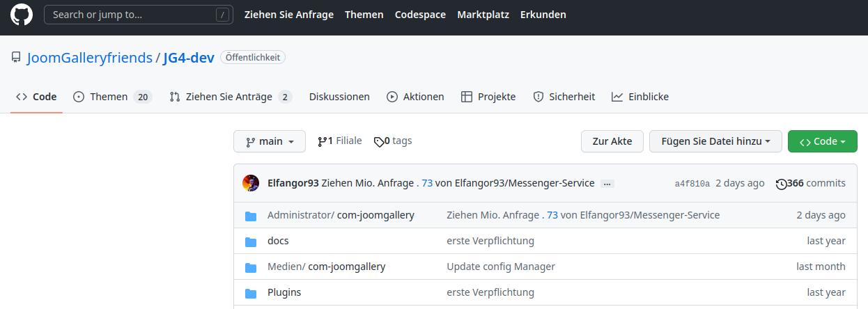Screen dimensions: 868x309
Task: Click the GitHub logo icon
Action: (x=22, y=15)
